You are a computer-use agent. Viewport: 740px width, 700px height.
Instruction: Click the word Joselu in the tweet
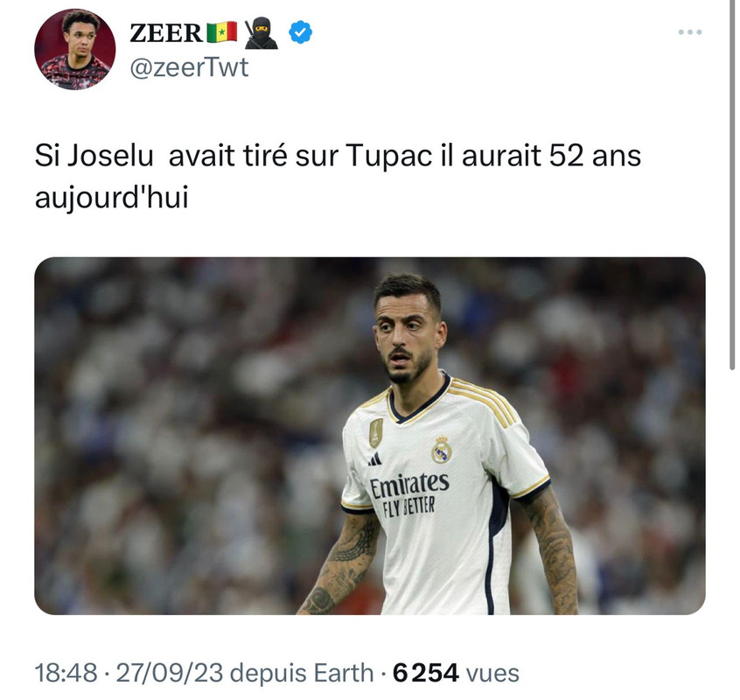[x=110, y=155]
